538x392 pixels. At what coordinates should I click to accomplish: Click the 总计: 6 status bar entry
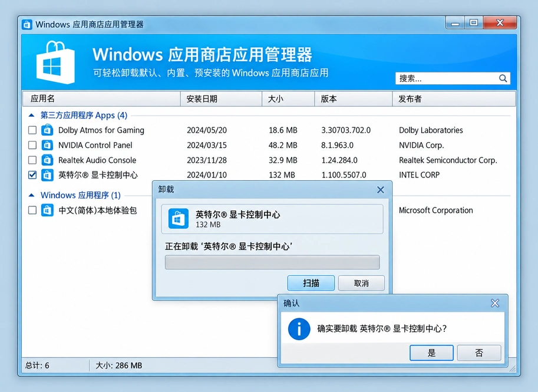tap(37, 365)
